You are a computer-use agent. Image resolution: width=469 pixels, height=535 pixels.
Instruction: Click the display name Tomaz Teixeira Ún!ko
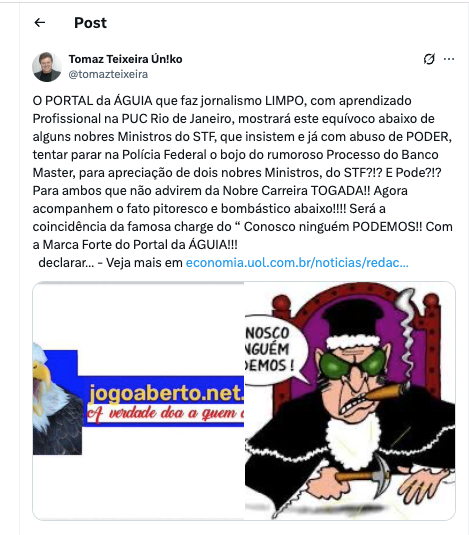pyautogui.click(x=125, y=59)
